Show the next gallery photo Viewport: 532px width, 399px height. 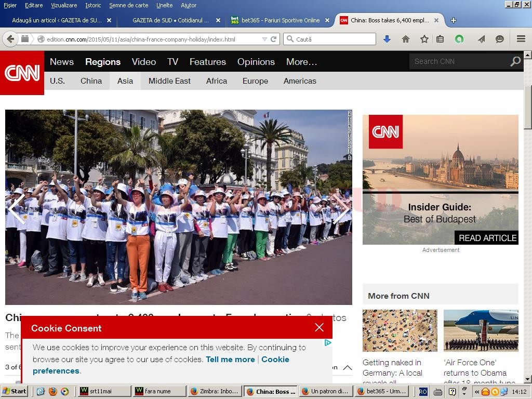[341, 209]
